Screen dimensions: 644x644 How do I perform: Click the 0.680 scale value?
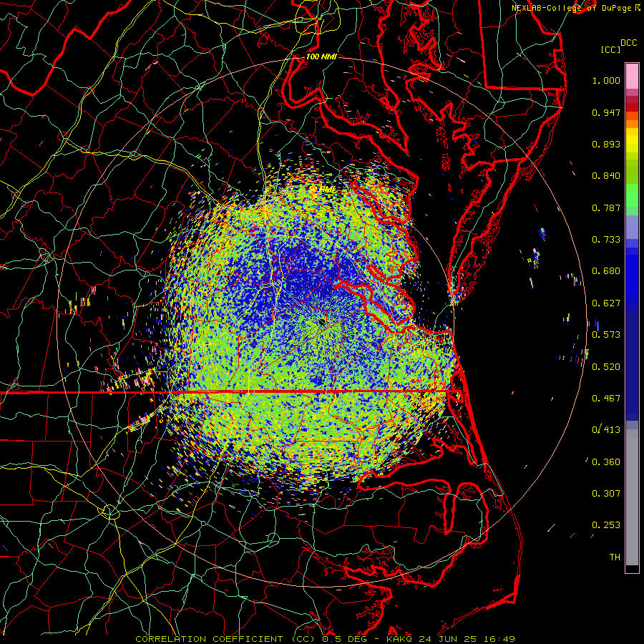pyautogui.click(x=606, y=271)
